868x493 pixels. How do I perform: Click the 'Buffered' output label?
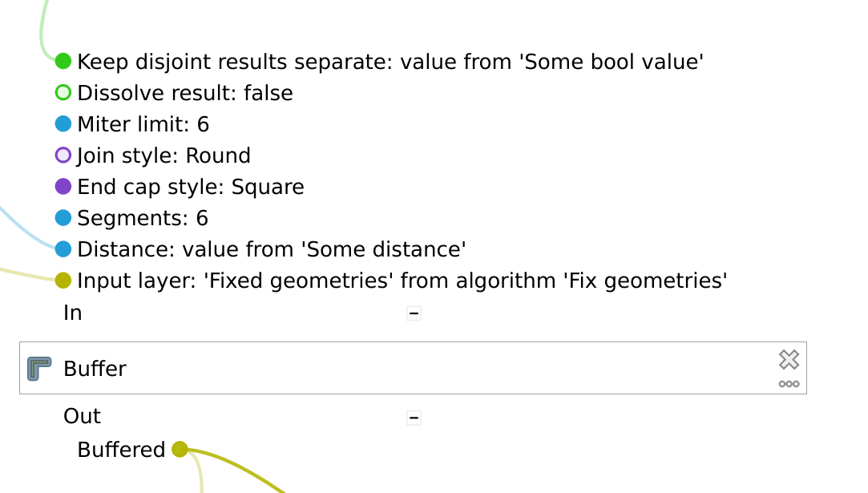pos(121,450)
